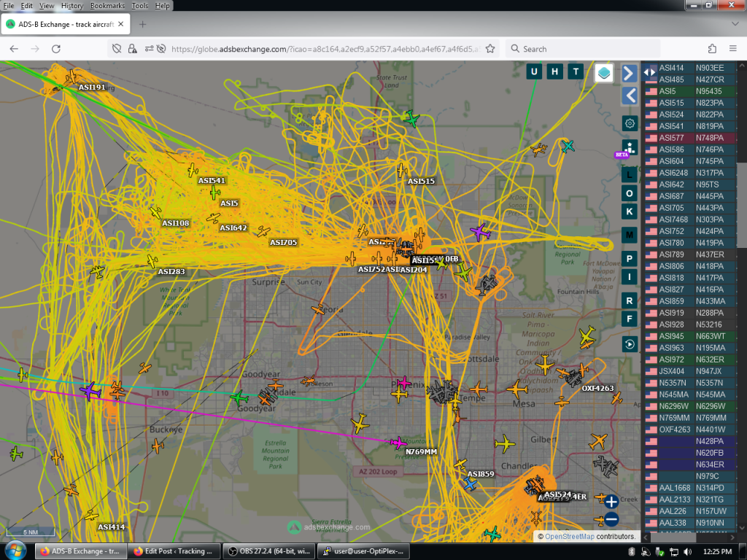Click the ASI515 aircraft icon on map
The image size is (747, 560).
point(402,170)
